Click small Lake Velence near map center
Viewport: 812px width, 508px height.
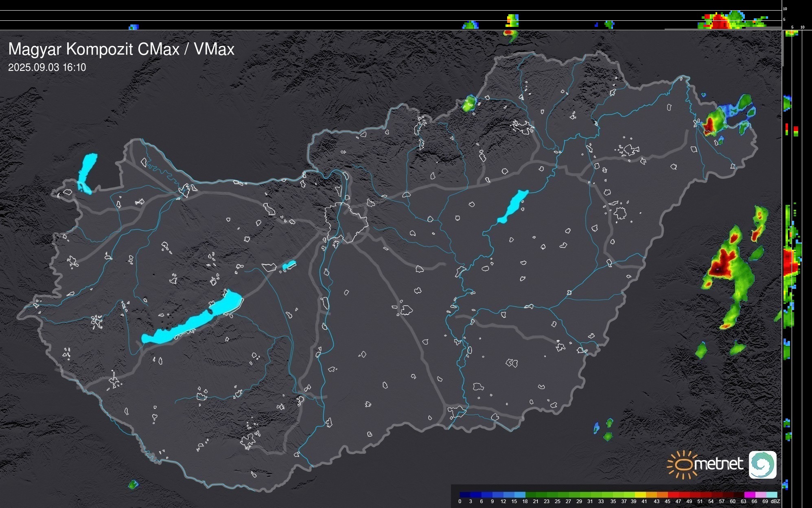click(x=289, y=265)
